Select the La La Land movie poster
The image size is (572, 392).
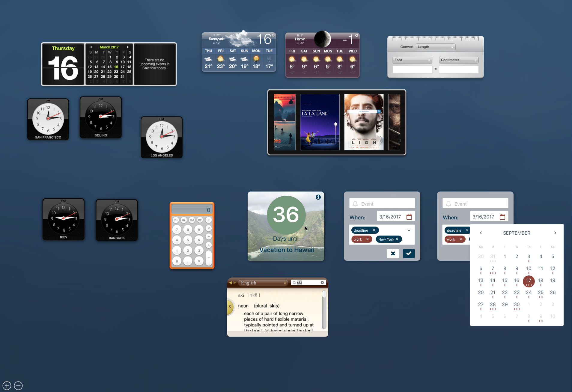click(320, 122)
